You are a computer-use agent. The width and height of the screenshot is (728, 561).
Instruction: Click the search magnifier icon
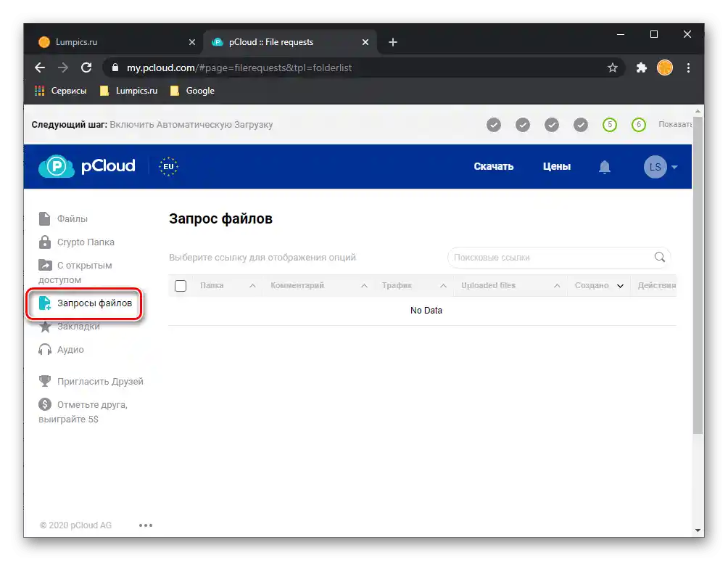click(659, 257)
